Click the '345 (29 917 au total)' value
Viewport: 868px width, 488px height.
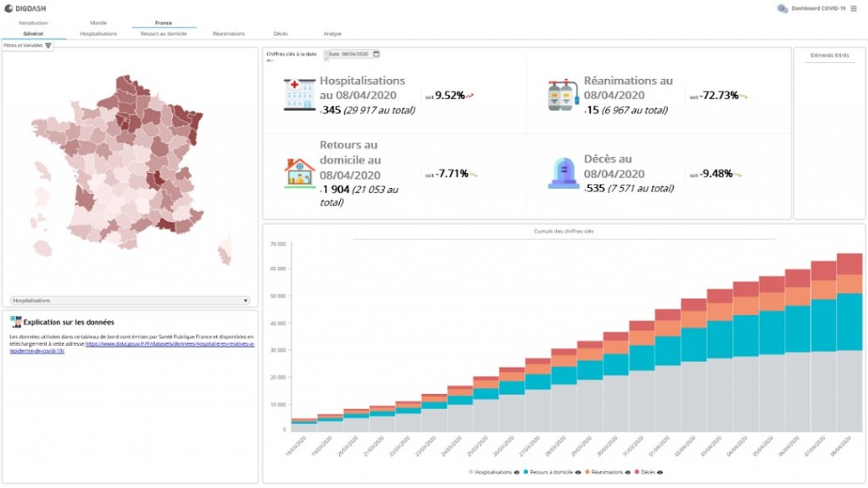(368, 110)
